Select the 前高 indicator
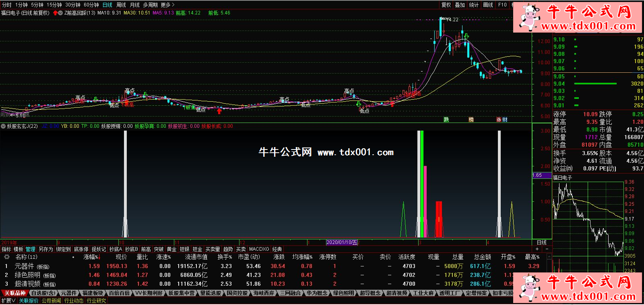Viewport: 644px width, 305px height. pyautogui.click(x=146, y=249)
